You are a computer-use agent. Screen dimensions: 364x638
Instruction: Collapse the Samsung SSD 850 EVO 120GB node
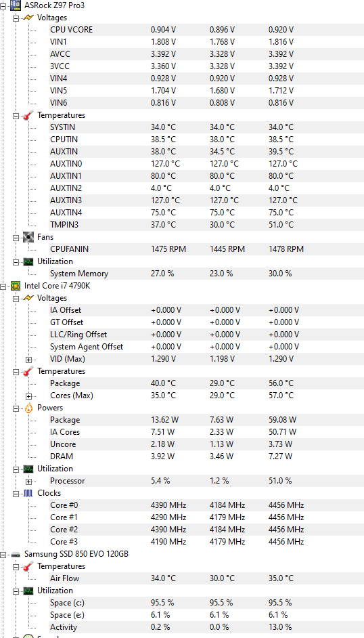tap(3, 554)
